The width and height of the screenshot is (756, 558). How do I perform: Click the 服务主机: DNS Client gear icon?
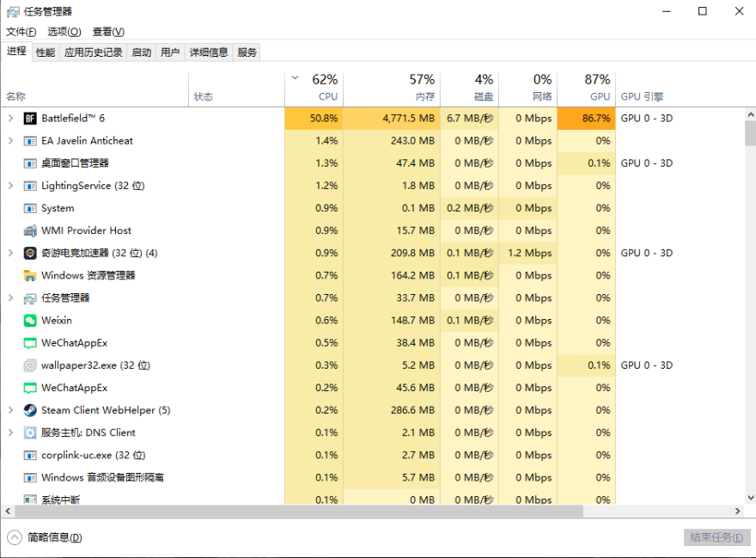pyautogui.click(x=30, y=432)
